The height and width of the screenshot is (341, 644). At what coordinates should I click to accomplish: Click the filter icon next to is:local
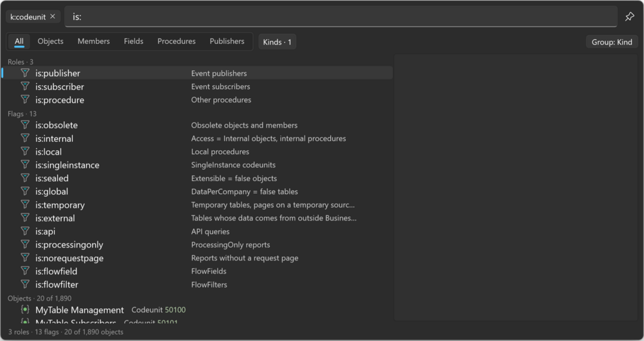pos(25,151)
